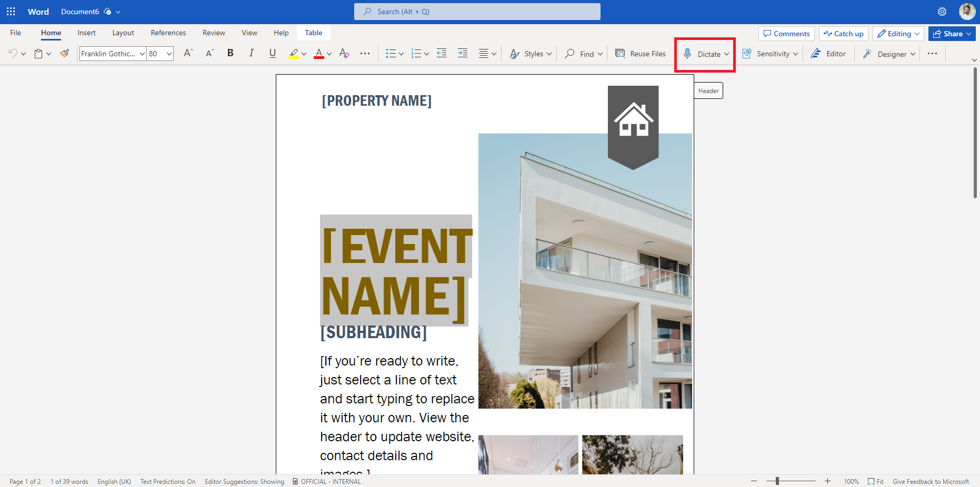Toggle underline on selected text
The height and width of the screenshot is (487, 980).
point(272,53)
